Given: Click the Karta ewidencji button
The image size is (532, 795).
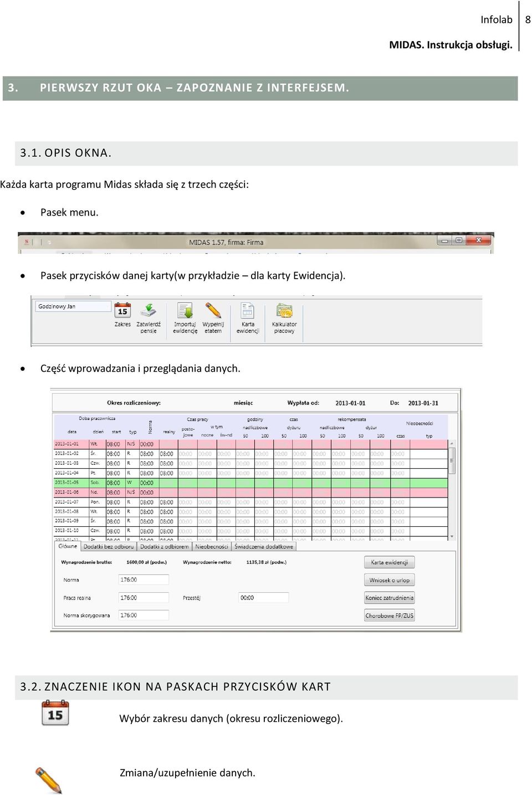Looking at the screenshot, I should [x=389, y=562].
